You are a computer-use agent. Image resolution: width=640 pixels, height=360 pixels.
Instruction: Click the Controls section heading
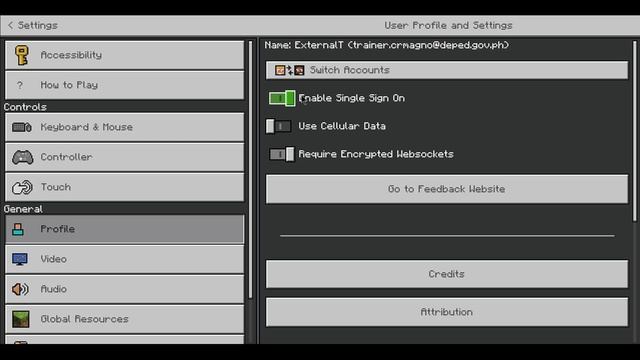pyautogui.click(x=25, y=107)
